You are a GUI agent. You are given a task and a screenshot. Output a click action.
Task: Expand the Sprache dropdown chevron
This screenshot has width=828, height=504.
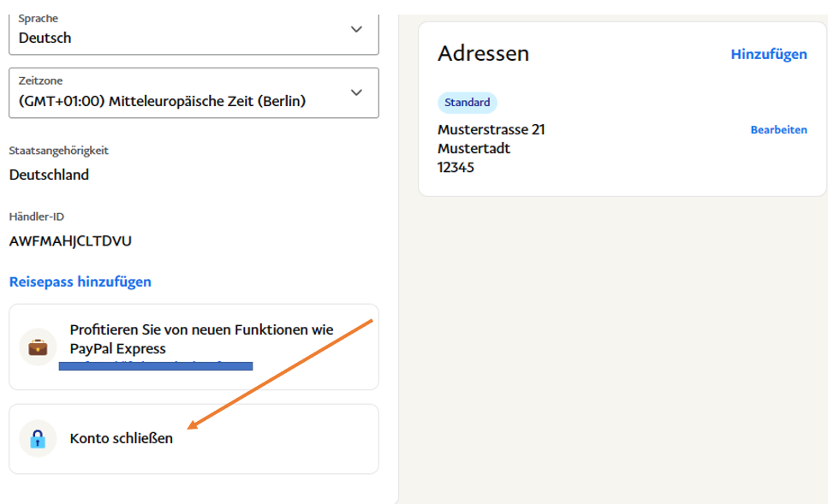click(x=356, y=29)
